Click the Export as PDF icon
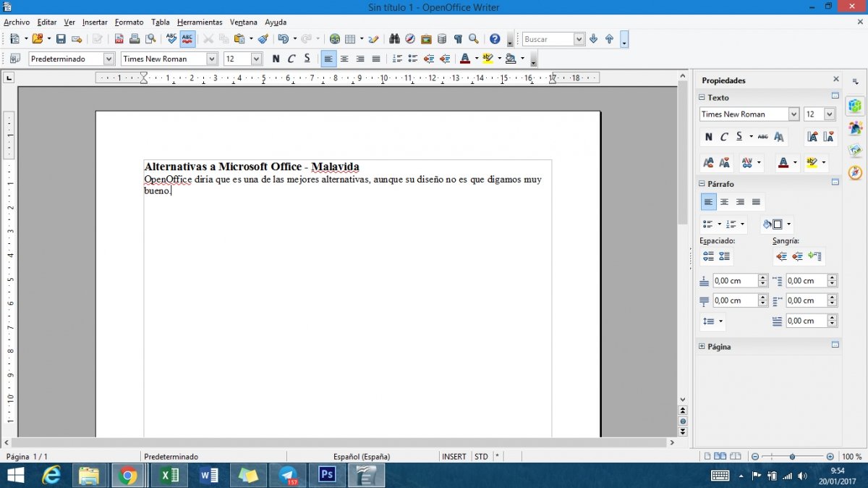868x488 pixels. (119, 39)
